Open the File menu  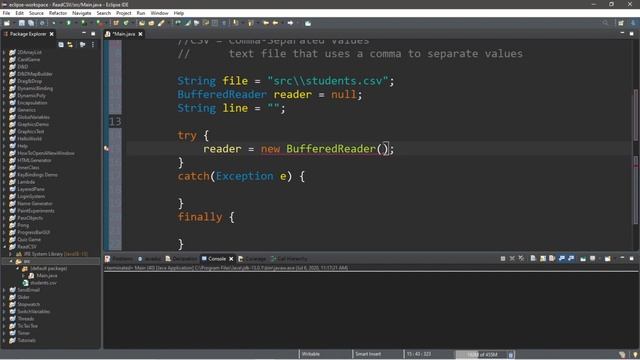[x=6, y=13]
